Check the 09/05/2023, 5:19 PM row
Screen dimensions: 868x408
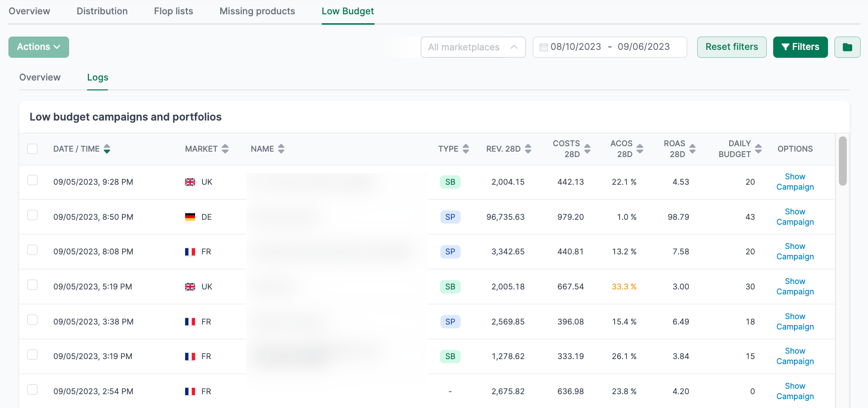click(33, 285)
